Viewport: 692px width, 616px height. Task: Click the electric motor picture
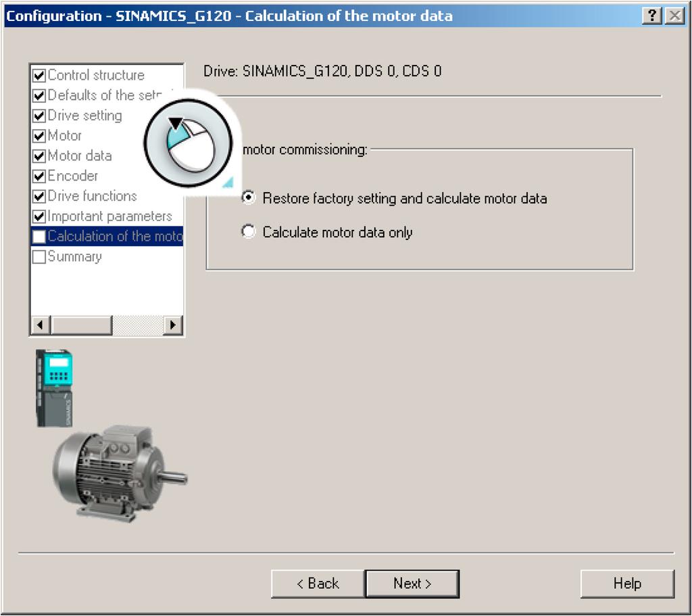(120, 474)
